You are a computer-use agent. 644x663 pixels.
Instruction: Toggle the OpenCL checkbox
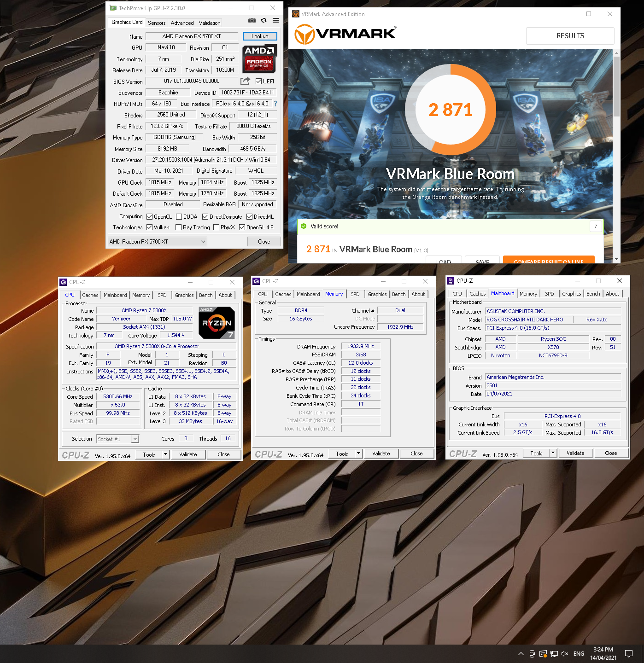150,217
